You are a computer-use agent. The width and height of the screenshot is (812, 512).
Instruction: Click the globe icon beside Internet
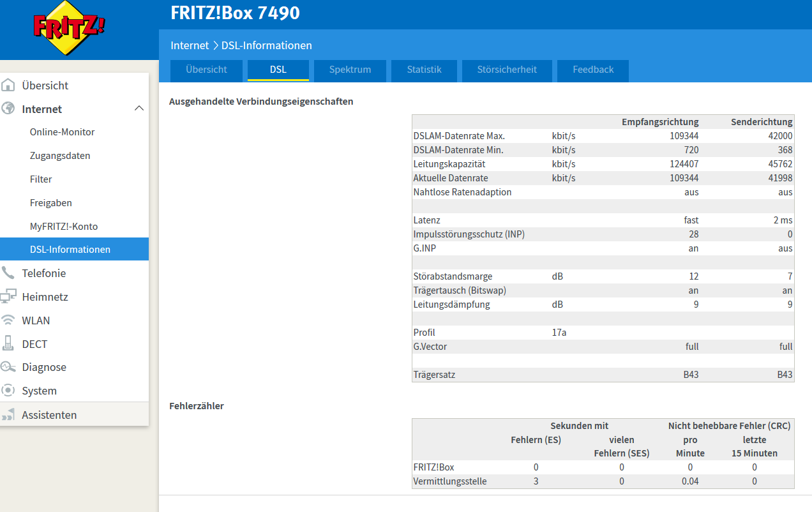[x=8, y=109]
